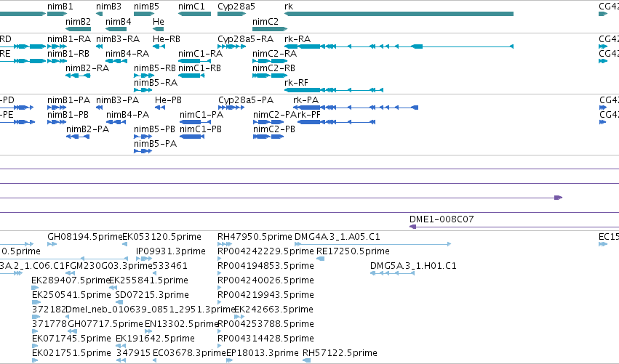Click the nimB1-PB CDS label
Screen dimensions: 619x364
coord(68,115)
